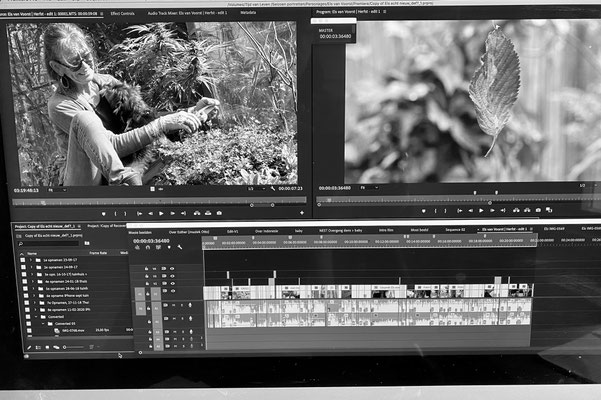Switch Project panel to freeform view

56,348
